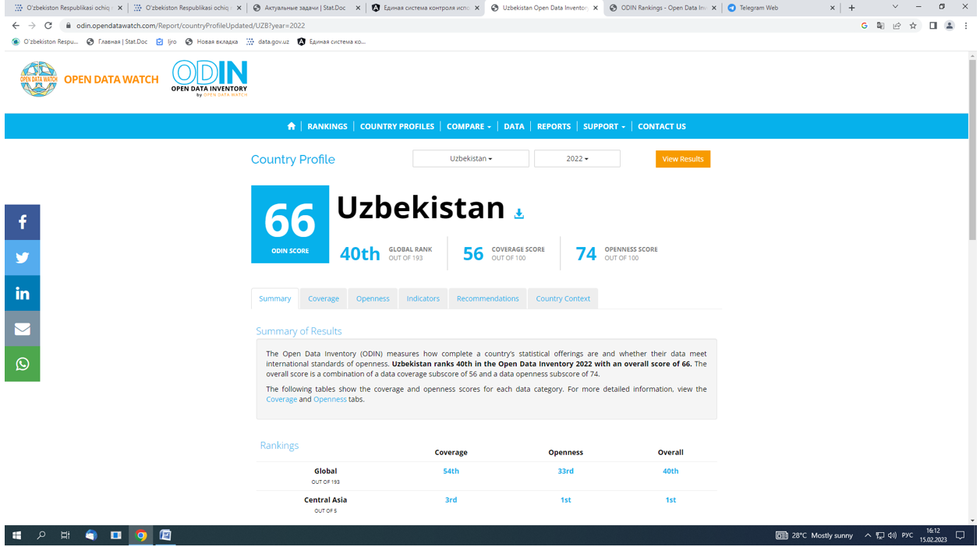Image resolution: width=980 pixels, height=547 pixels.
Task: Click the browser address bar
Action: point(468,26)
